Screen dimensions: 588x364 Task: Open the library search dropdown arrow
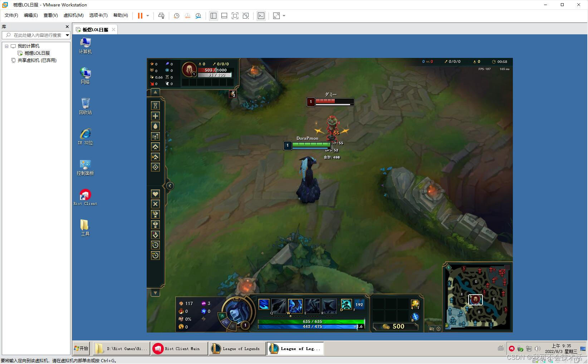coord(67,35)
